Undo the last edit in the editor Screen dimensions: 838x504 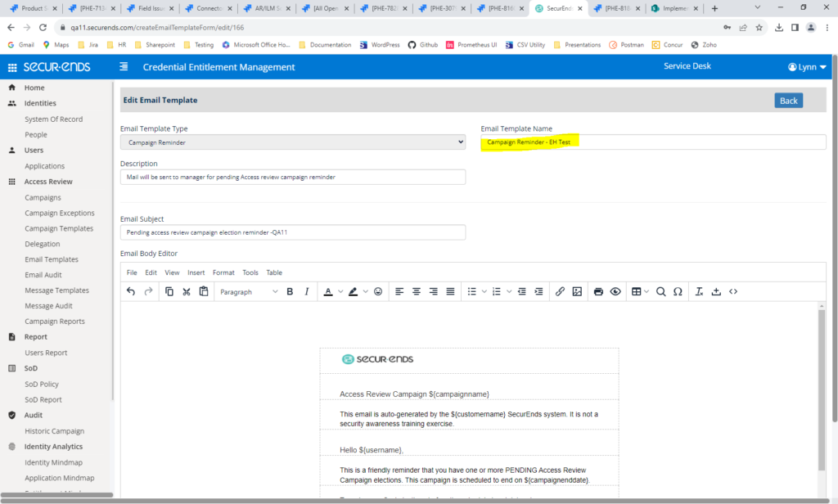point(131,291)
